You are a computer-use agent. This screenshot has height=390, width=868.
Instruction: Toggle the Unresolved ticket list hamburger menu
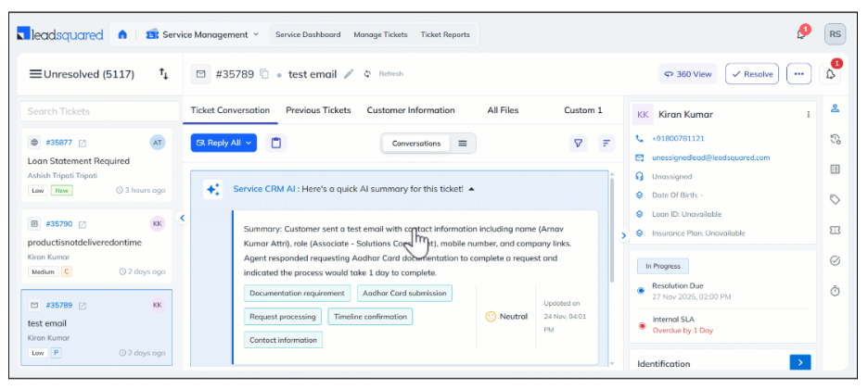pyautogui.click(x=35, y=74)
